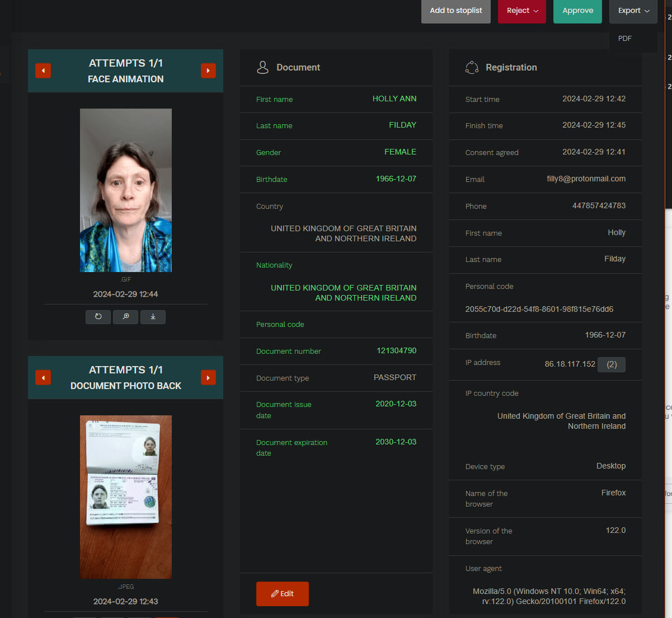Expand IP address matches (2) badge

pyautogui.click(x=612, y=364)
